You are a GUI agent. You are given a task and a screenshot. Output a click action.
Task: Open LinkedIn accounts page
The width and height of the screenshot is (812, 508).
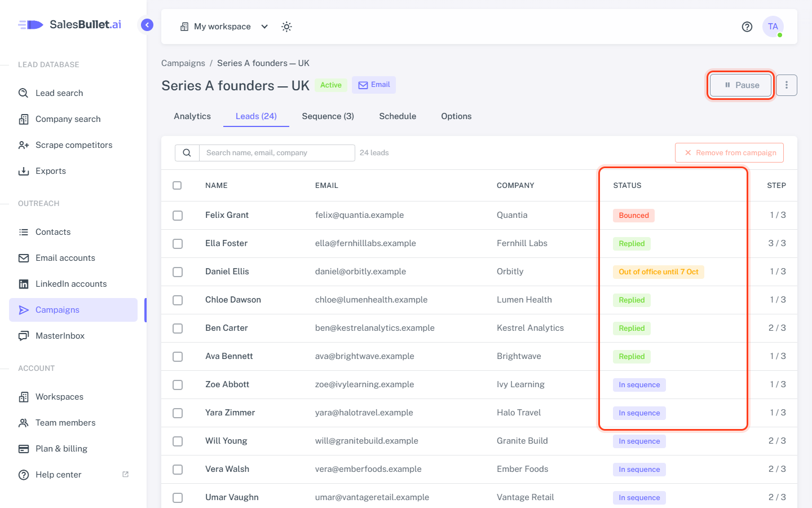click(73, 284)
